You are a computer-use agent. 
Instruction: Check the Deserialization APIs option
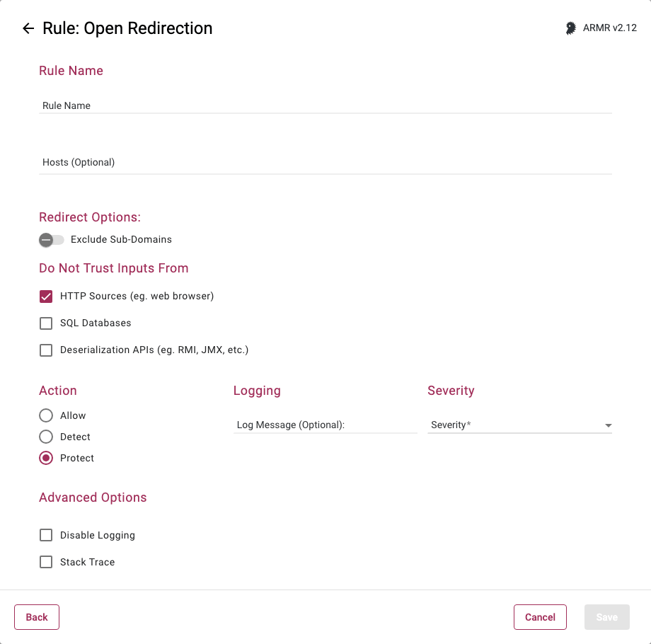pos(46,350)
